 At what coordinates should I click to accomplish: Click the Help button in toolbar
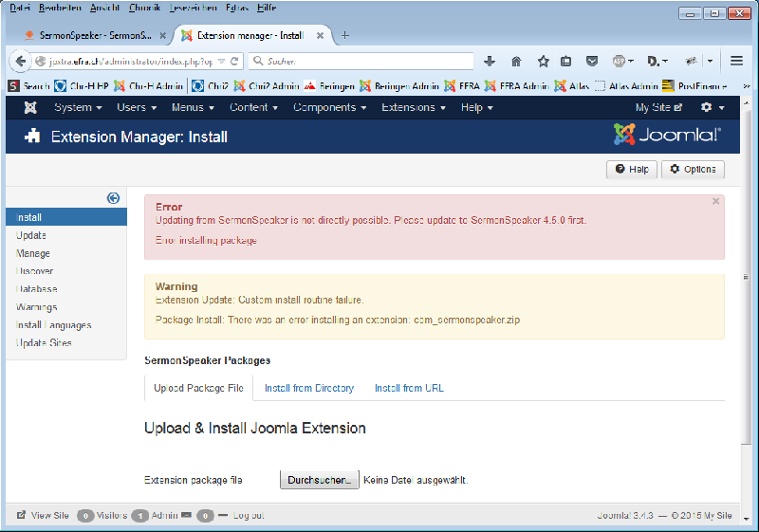632,169
